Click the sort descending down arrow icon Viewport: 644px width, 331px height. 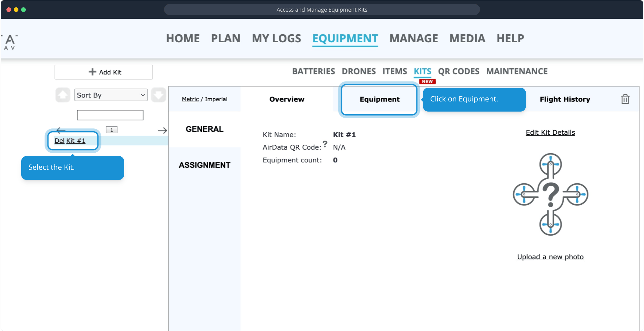tap(159, 95)
